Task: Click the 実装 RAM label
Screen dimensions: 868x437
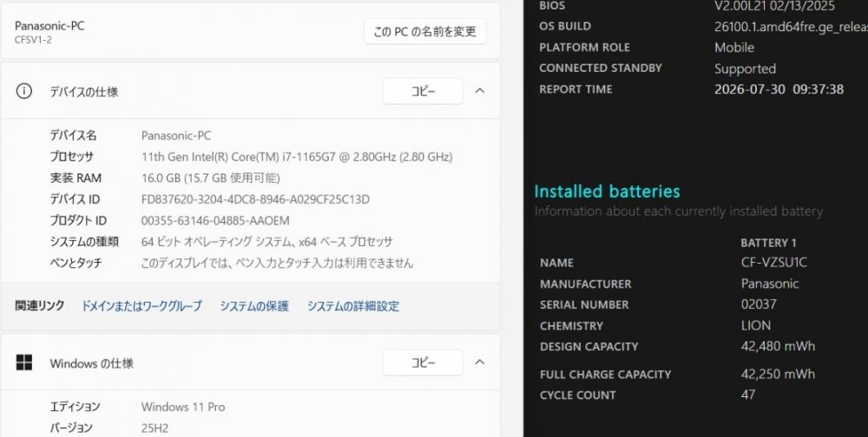Action: click(76, 178)
